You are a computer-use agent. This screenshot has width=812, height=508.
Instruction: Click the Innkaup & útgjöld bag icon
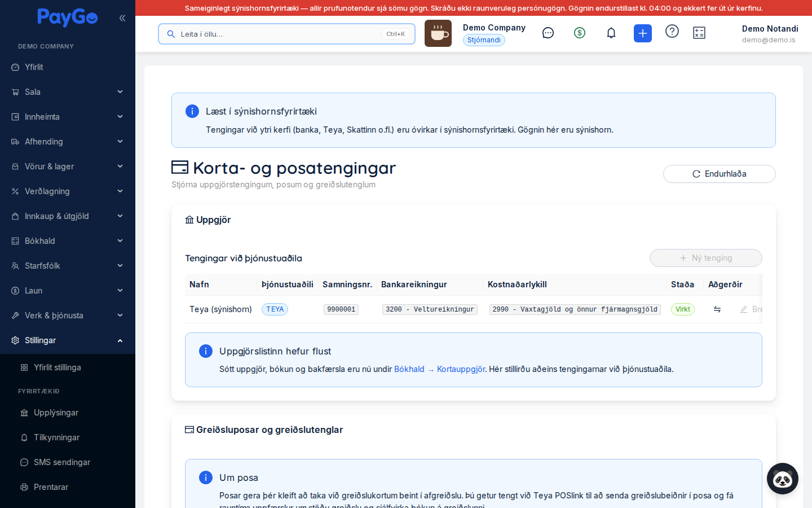point(15,216)
